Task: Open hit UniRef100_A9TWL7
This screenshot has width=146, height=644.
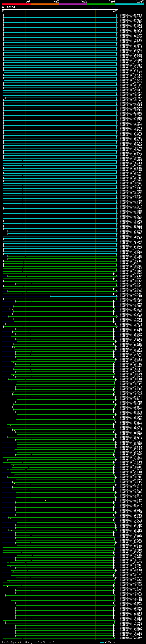Action: [131, 98]
